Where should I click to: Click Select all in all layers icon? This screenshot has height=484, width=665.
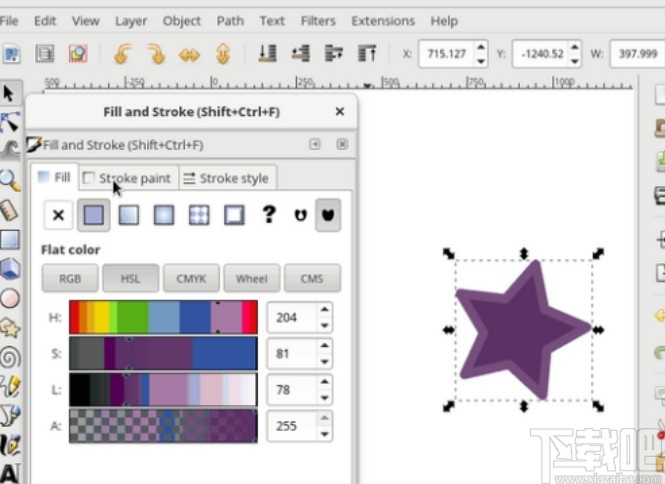45,54
